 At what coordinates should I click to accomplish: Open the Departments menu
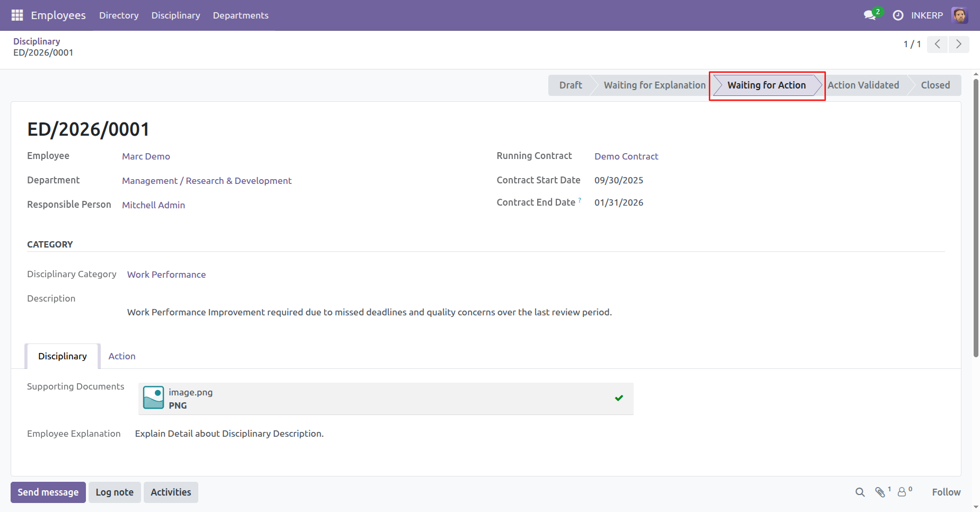point(241,15)
